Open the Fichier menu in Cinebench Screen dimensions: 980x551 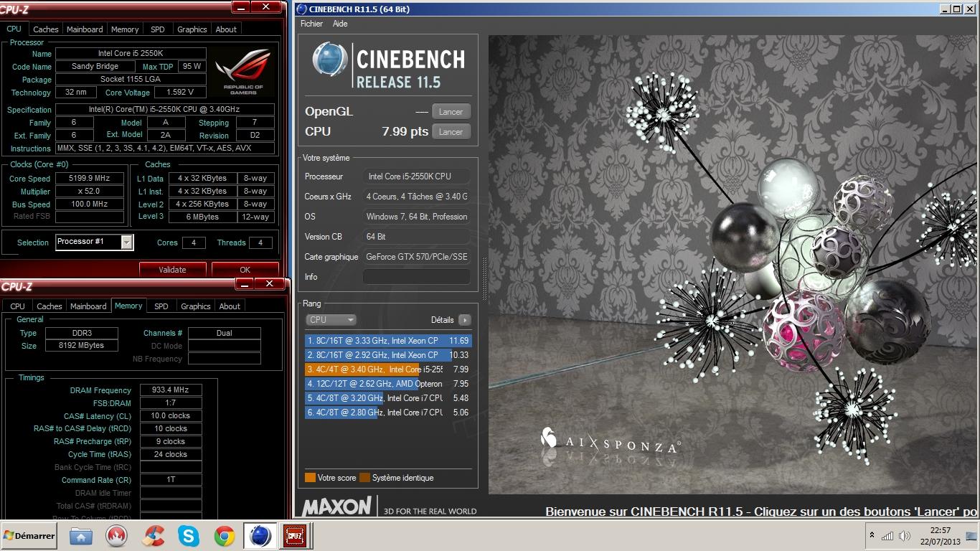click(311, 24)
